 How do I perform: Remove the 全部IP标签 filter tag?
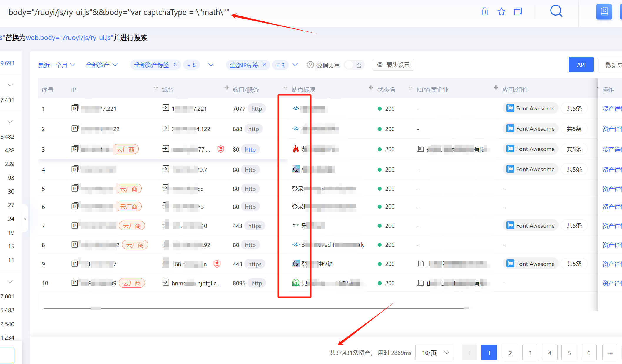[264, 65]
